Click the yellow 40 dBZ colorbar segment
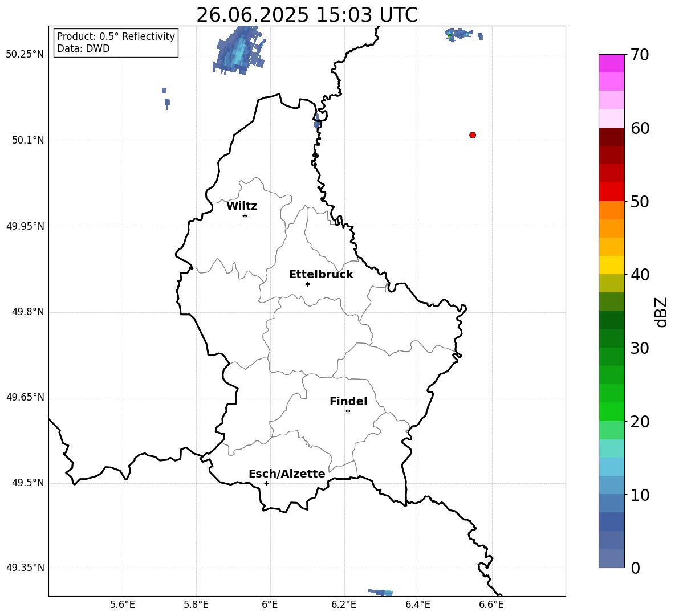This screenshot has width=675, height=616. tap(612, 265)
